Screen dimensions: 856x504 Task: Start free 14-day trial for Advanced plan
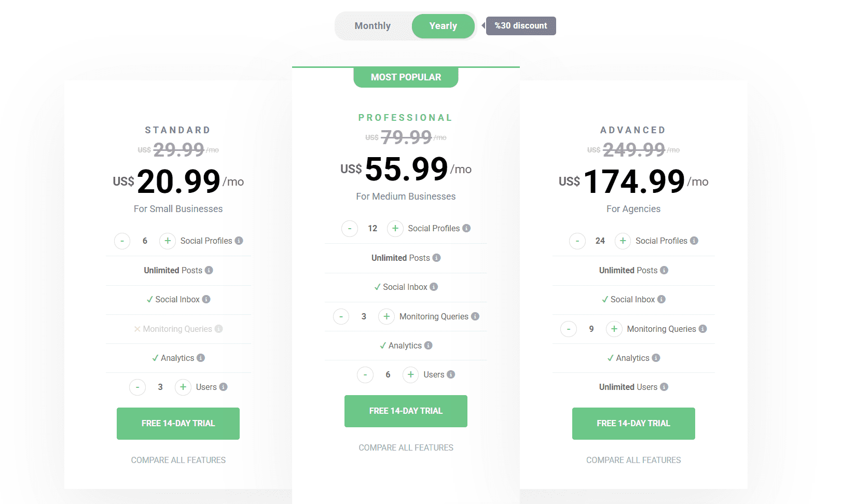pyautogui.click(x=633, y=423)
